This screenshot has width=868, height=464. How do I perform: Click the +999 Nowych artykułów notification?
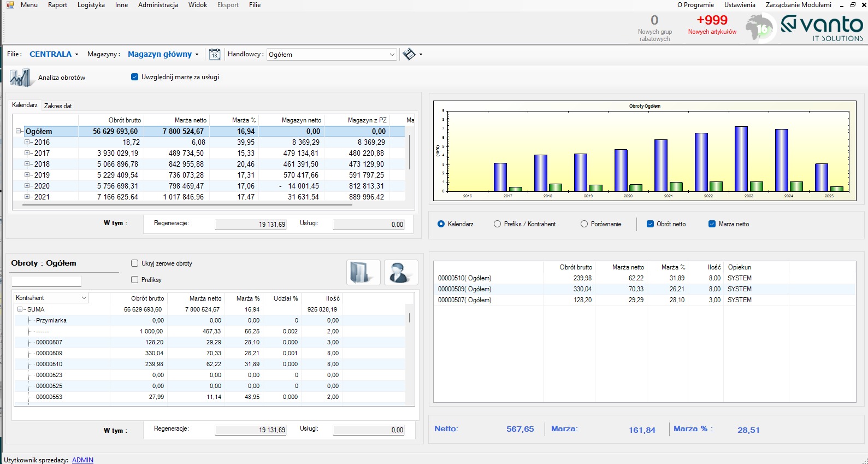712,25
